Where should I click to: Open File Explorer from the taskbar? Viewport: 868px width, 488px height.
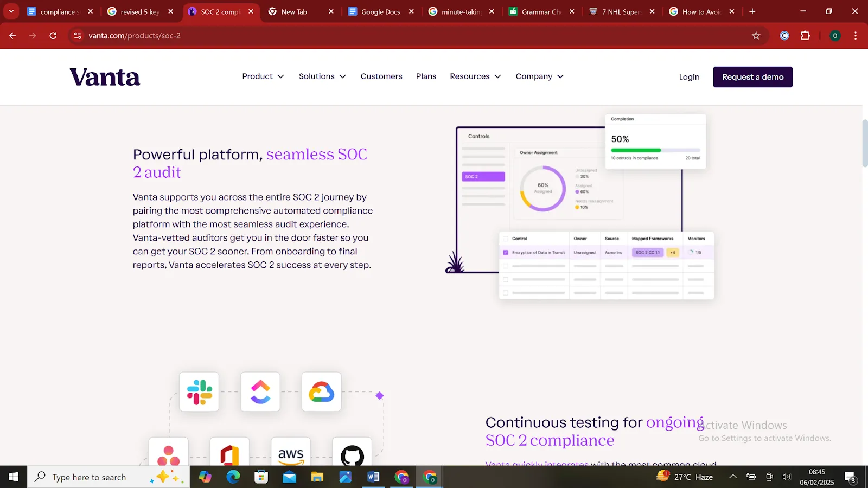[x=317, y=477]
